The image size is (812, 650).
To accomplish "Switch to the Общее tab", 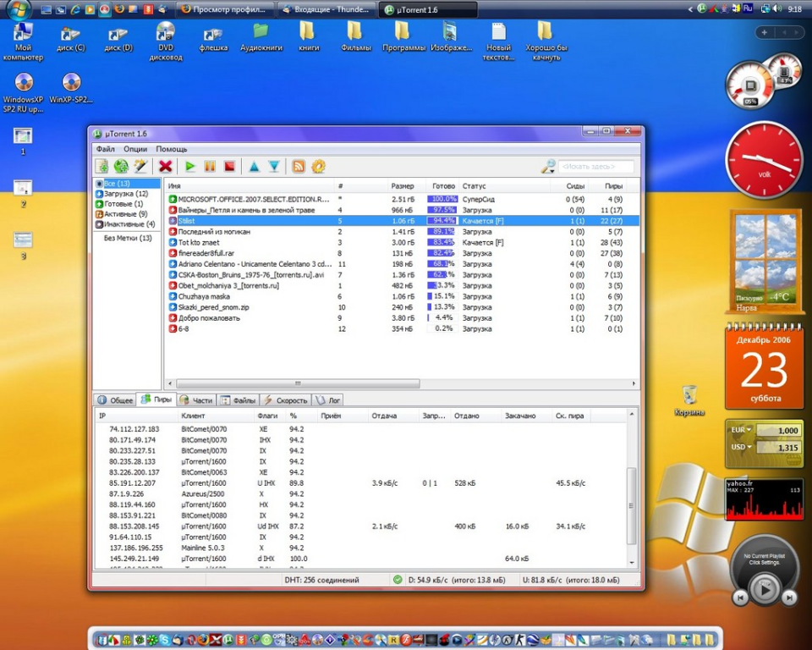I will point(116,400).
